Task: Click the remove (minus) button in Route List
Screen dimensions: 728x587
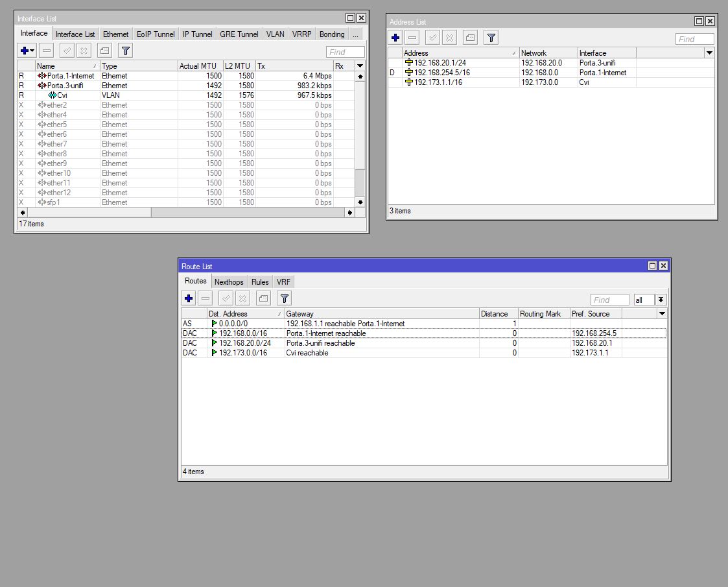Action: [205, 298]
